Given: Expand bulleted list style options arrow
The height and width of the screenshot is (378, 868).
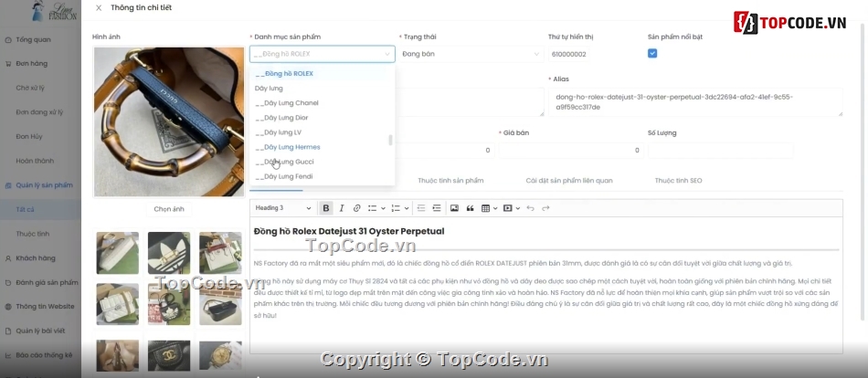Looking at the screenshot, I should (x=383, y=208).
